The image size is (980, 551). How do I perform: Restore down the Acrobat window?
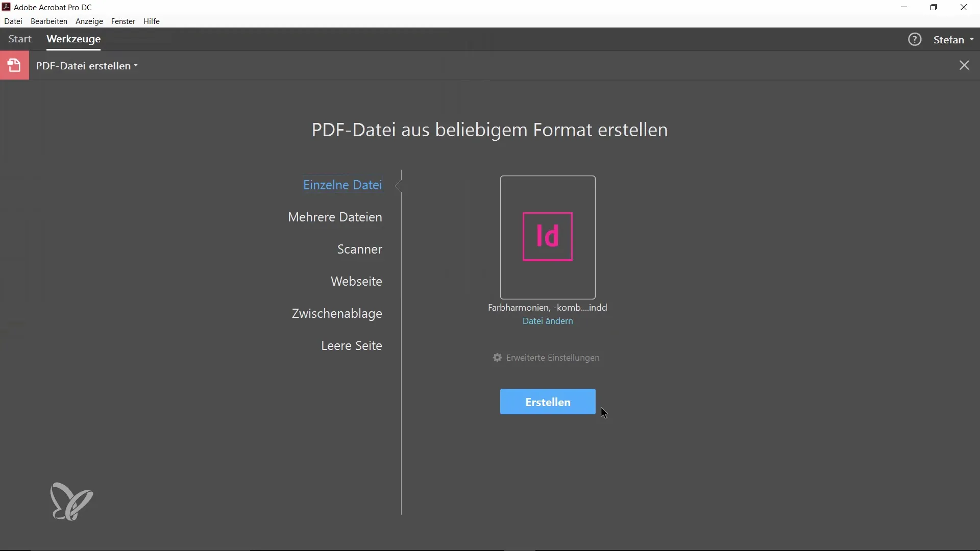(934, 7)
